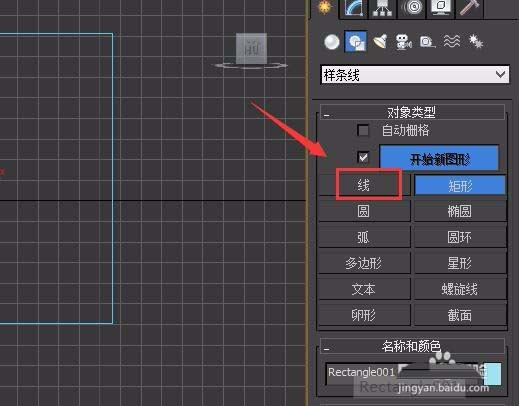Screen dimensions: 519x406
Task: Choose the 圆 circle tool
Action: tap(364, 211)
